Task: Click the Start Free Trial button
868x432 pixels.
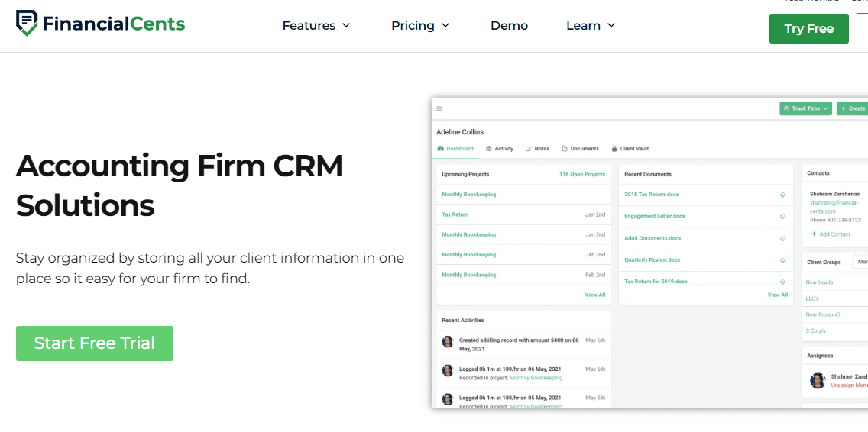Action: (x=95, y=343)
